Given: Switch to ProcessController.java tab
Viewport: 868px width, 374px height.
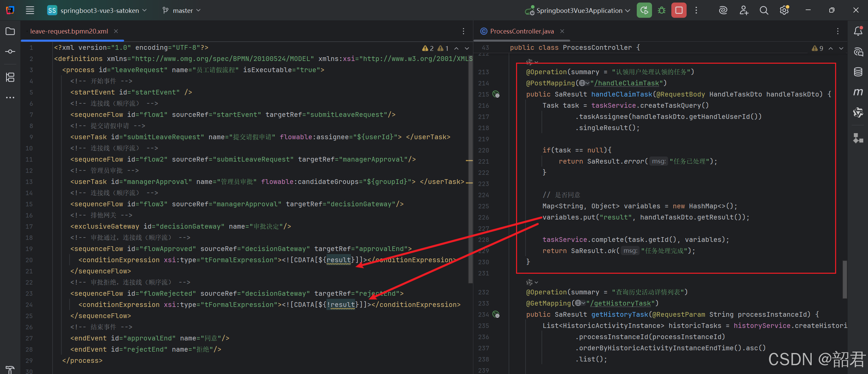Looking at the screenshot, I should point(521,31).
